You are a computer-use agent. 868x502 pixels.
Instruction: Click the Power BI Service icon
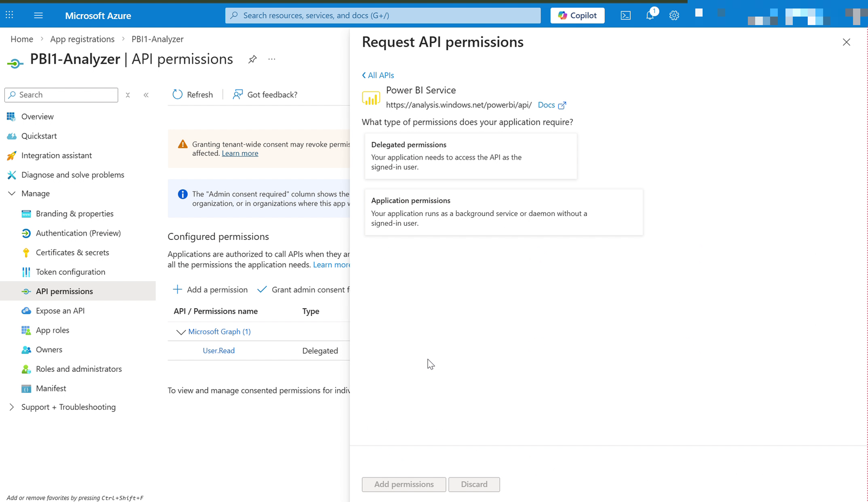371,98
